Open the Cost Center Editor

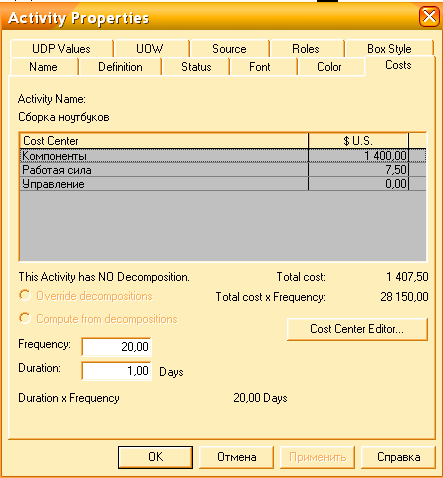click(x=357, y=329)
